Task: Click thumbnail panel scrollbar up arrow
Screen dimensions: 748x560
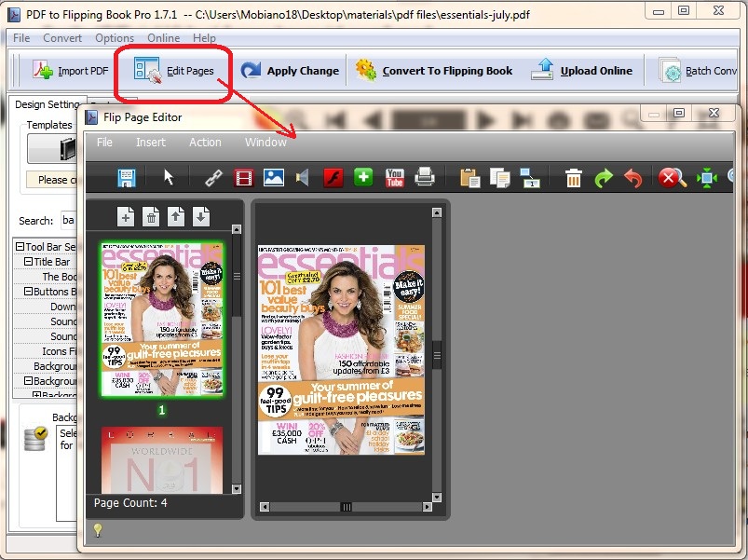Action: pyautogui.click(x=236, y=229)
